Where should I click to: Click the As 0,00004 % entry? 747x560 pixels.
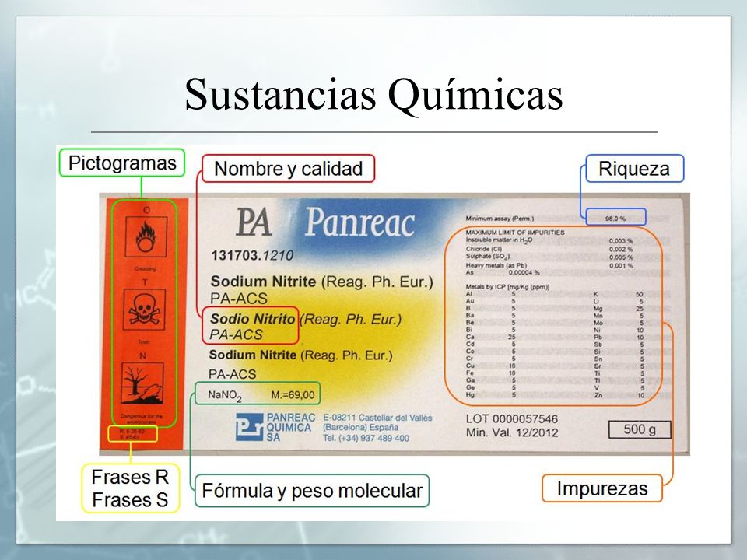503,272
